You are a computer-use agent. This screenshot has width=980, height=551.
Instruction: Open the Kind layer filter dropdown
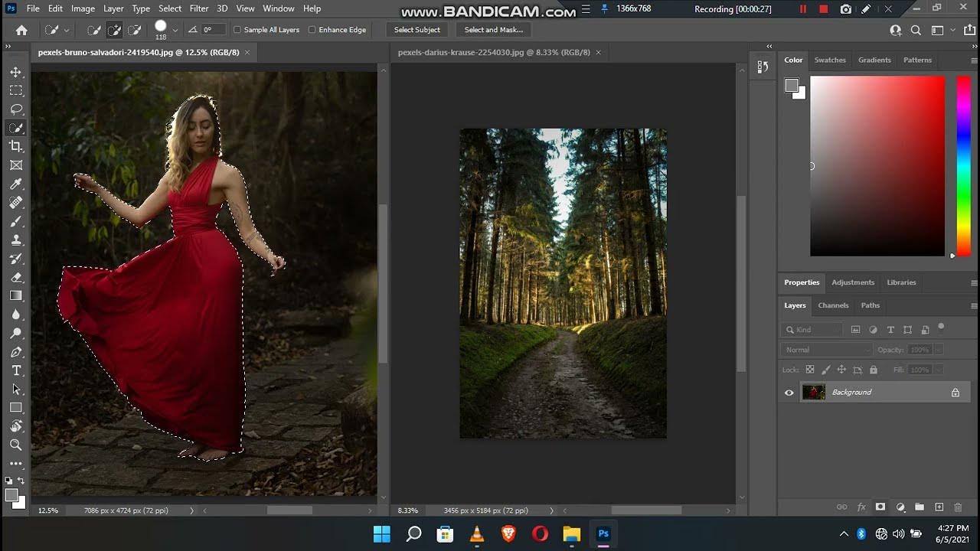(x=812, y=330)
